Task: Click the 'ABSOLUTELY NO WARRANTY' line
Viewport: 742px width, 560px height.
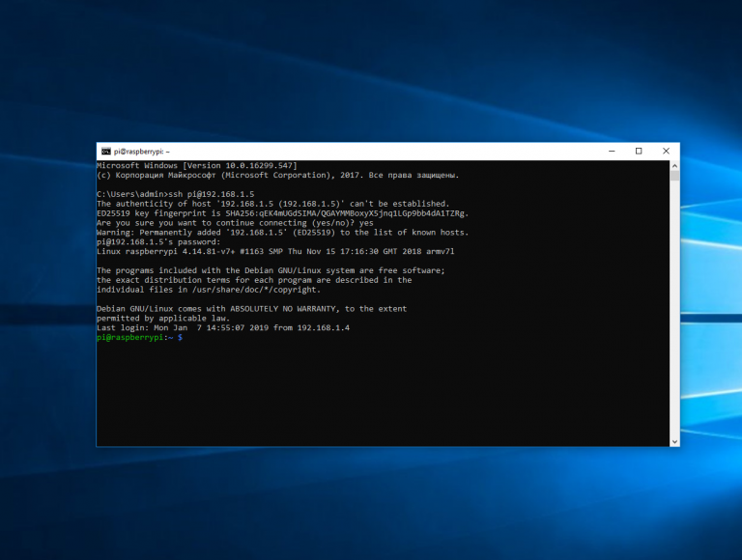Action: coord(251,308)
